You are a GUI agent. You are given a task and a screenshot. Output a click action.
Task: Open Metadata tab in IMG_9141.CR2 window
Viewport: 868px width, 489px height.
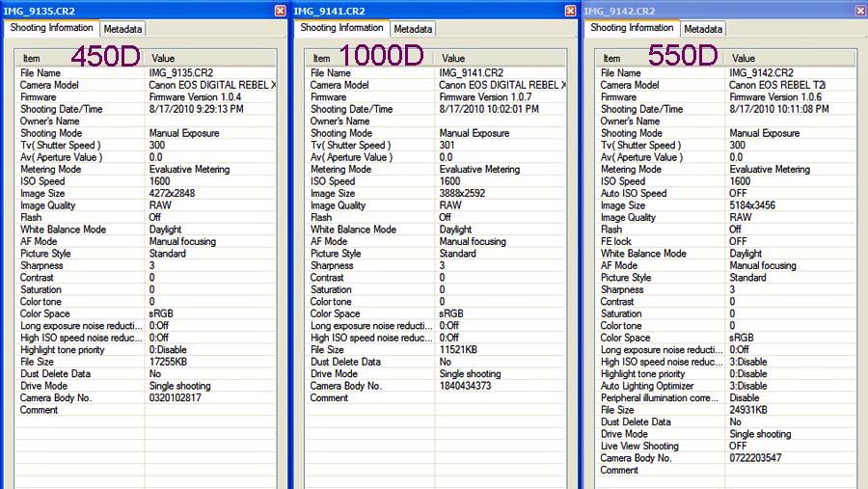point(413,29)
